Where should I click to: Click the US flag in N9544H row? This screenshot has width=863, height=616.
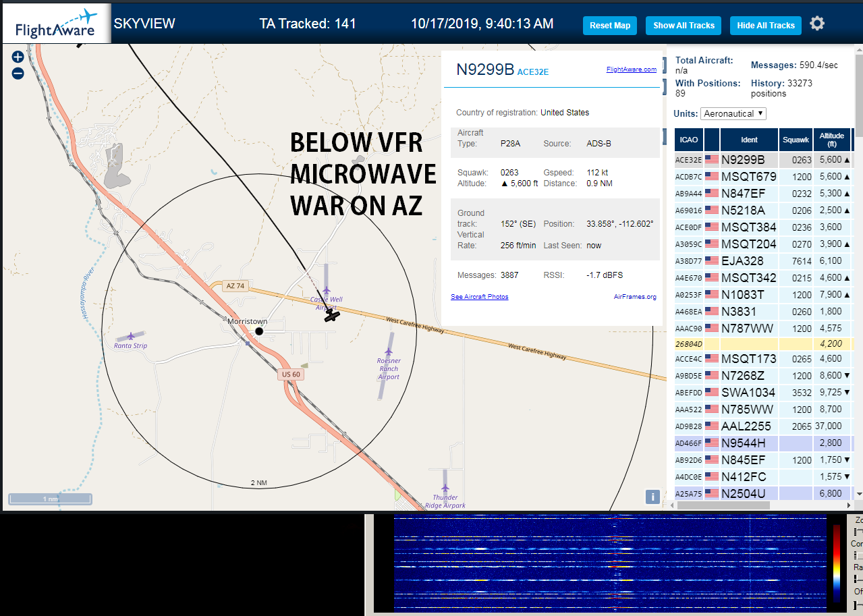pyautogui.click(x=712, y=443)
